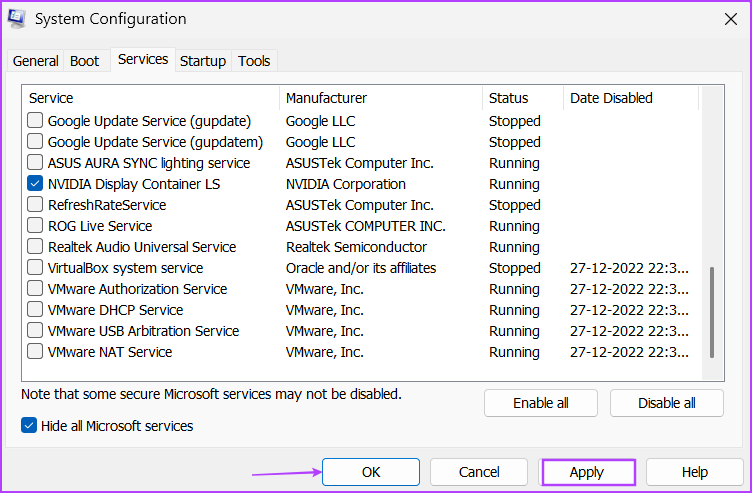The height and width of the screenshot is (493, 752).
Task: Enable Realtek Audio Universal Service checkbox
Action: coord(35,247)
